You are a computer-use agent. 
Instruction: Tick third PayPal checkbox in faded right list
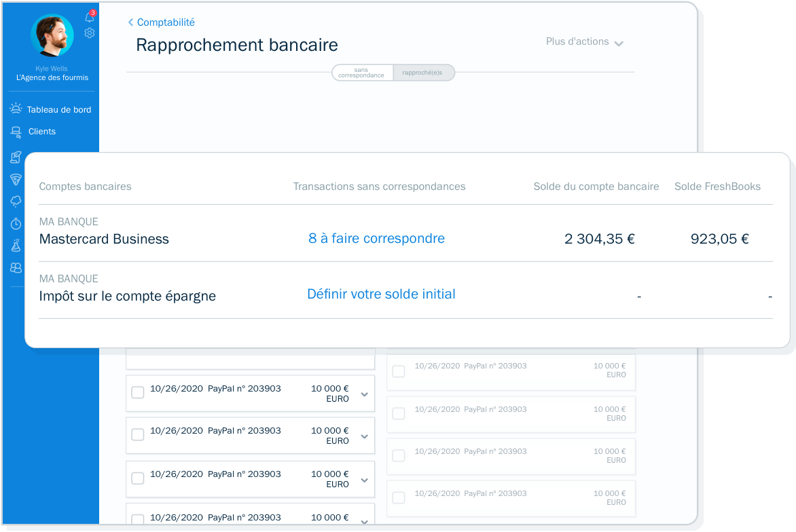click(399, 456)
